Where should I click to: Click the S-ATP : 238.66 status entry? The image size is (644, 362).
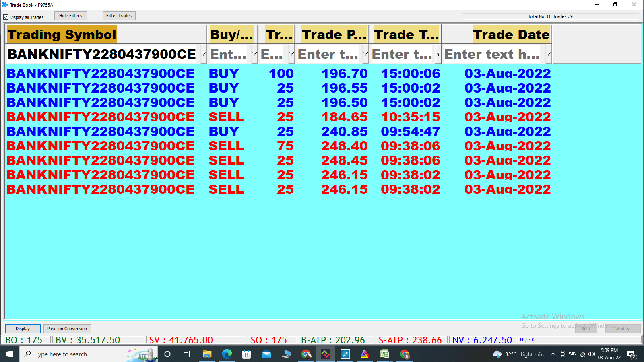coord(411,340)
